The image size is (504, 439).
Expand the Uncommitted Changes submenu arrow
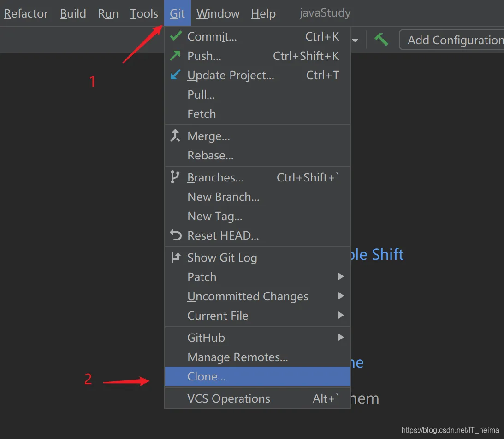tap(341, 296)
